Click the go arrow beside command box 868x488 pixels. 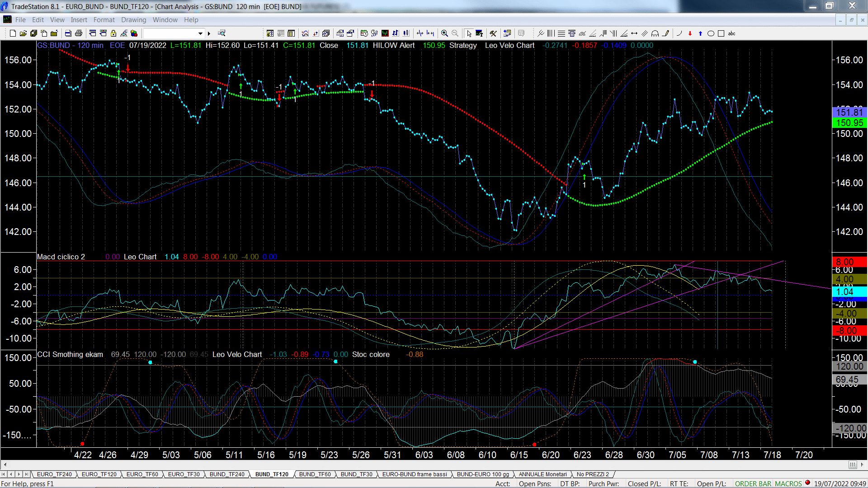(x=209, y=33)
